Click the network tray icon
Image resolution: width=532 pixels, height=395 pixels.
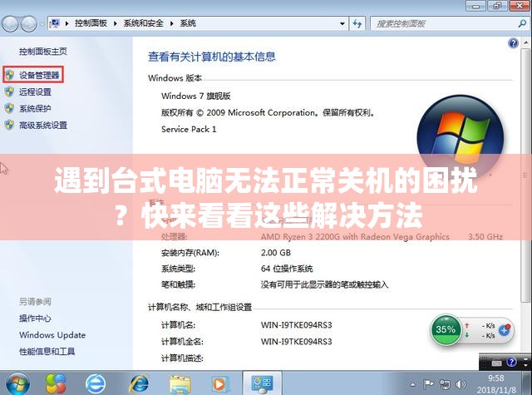pyautogui.click(x=445, y=384)
